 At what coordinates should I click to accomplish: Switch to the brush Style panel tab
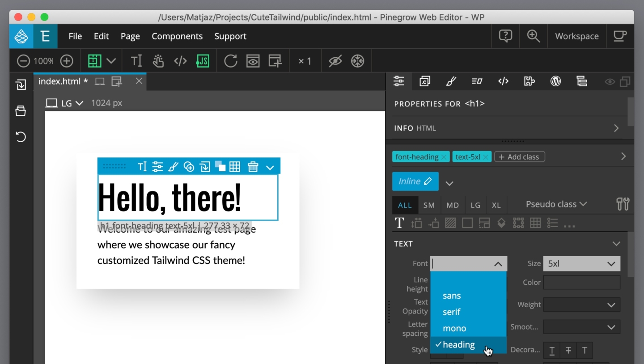click(451, 81)
